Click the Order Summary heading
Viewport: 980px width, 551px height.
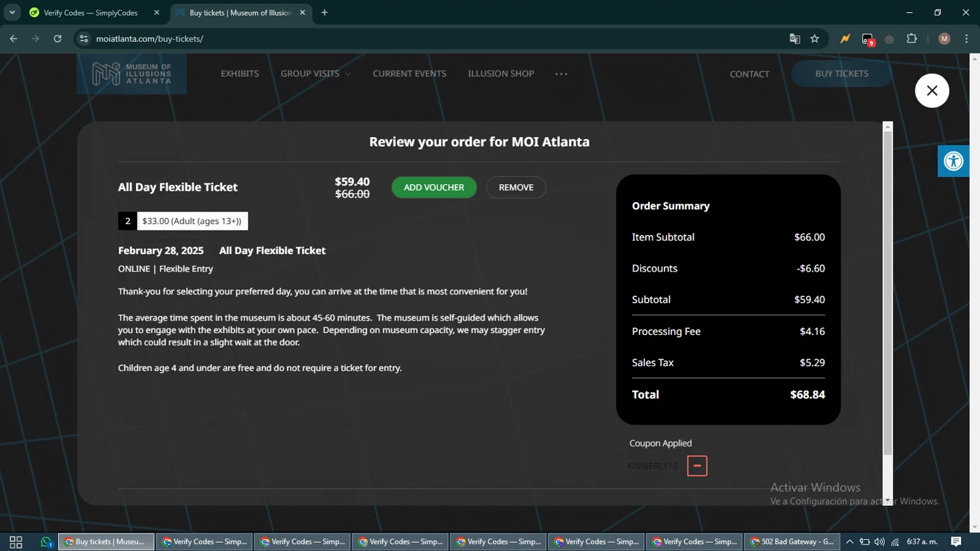click(671, 206)
